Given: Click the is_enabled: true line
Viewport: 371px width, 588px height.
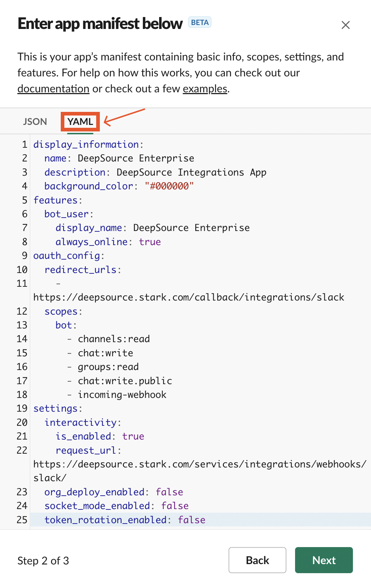Looking at the screenshot, I should (100, 436).
